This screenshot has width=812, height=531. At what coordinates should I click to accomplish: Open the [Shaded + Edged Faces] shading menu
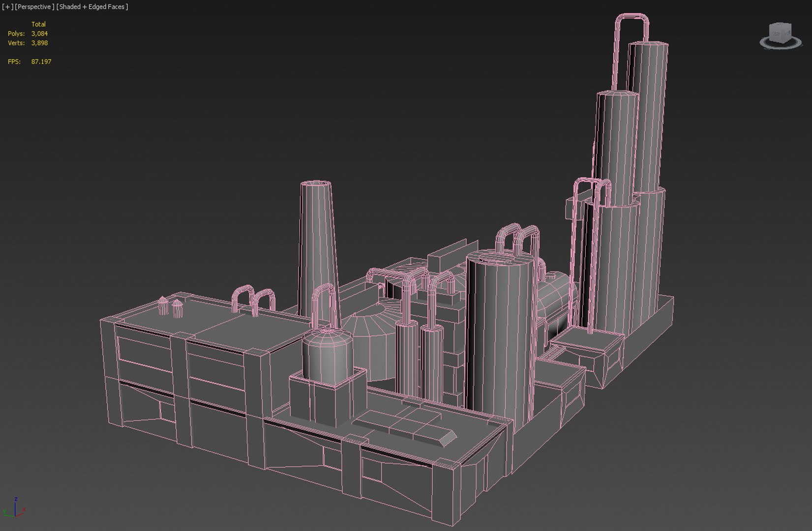click(92, 7)
